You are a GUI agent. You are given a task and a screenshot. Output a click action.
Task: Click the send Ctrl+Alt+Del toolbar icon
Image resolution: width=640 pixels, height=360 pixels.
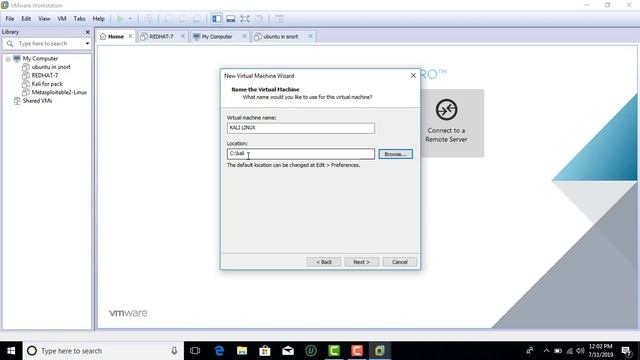pyautogui.click(x=148, y=19)
